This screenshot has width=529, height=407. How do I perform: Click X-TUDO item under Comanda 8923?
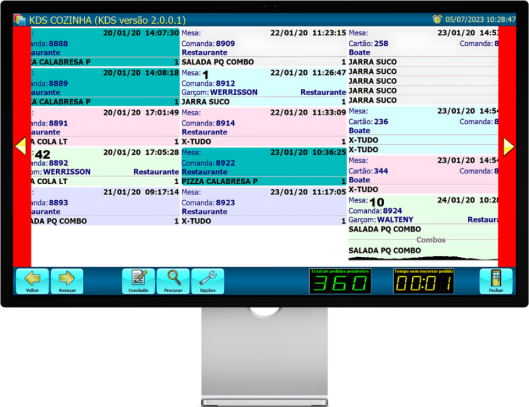click(x=264, y=221)
